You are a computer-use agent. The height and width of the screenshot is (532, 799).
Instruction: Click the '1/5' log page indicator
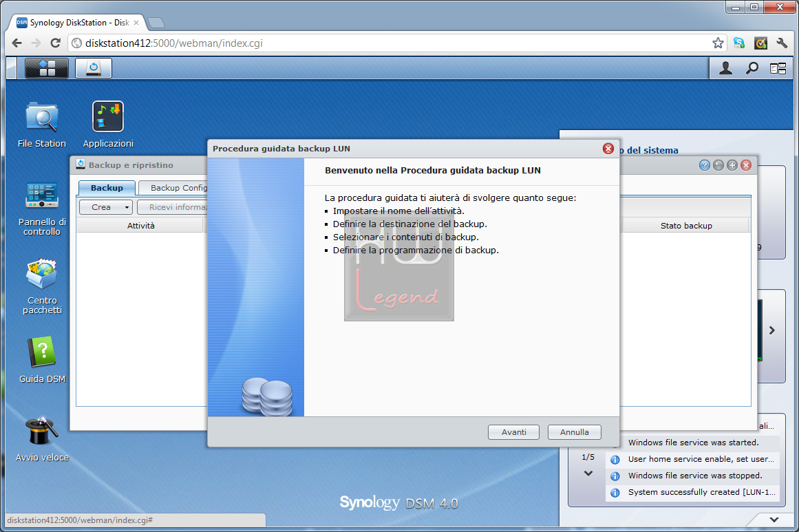click(588, 457)
